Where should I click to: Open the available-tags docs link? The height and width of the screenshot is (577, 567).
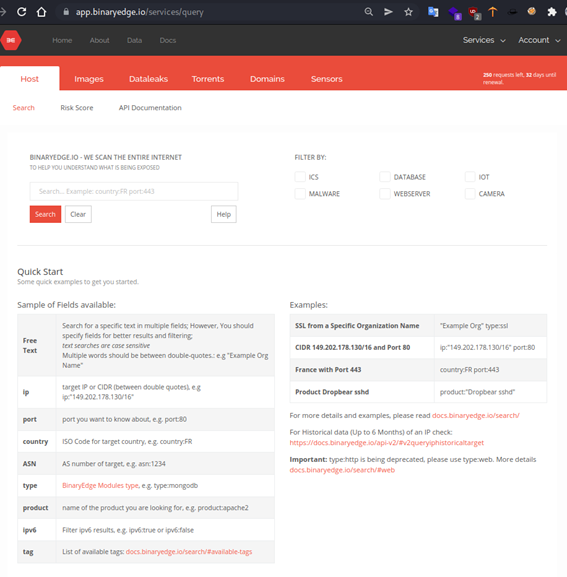189,552
